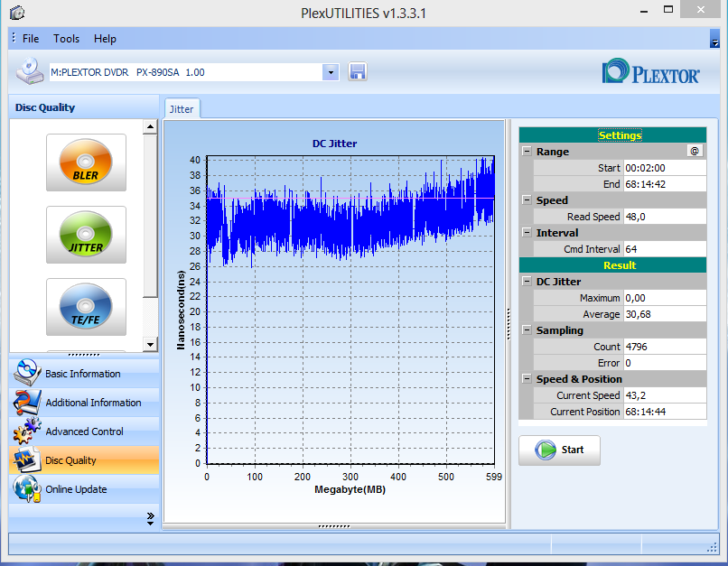Collapse the Sampling group

[527, 329]
